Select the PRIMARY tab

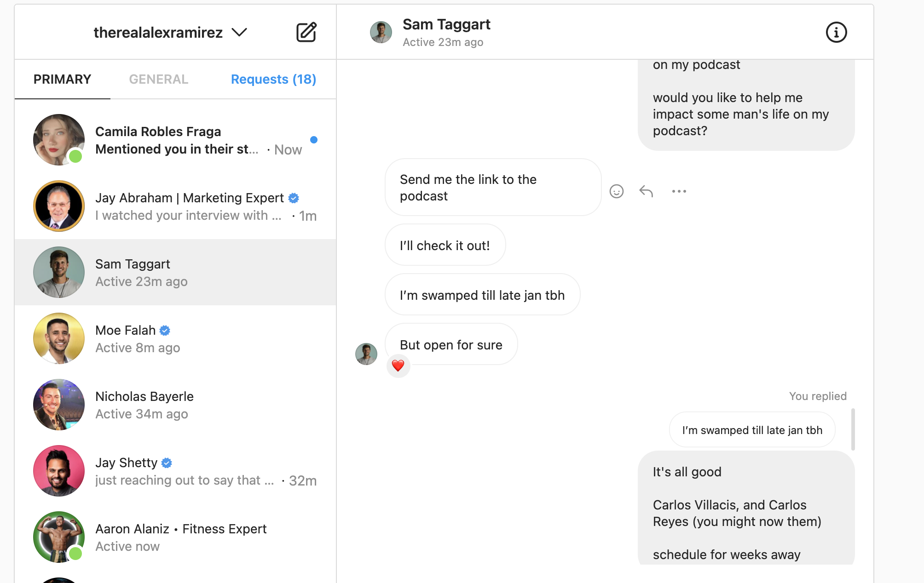(63, 79)
